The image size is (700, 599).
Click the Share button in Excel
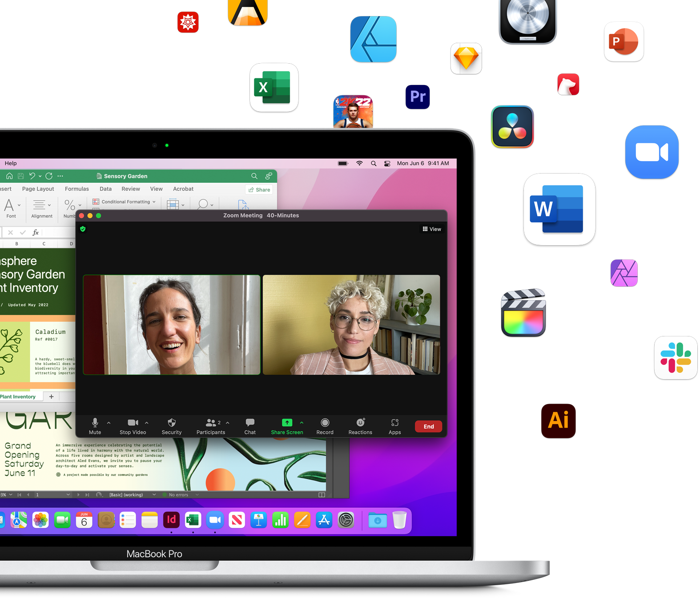(x=260, y=190)
